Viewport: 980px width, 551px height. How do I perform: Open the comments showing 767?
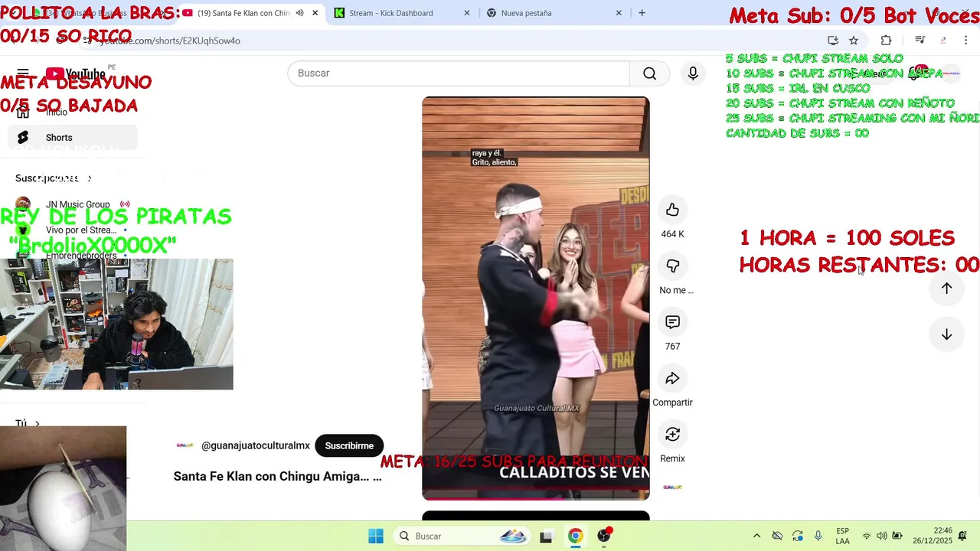672,322
